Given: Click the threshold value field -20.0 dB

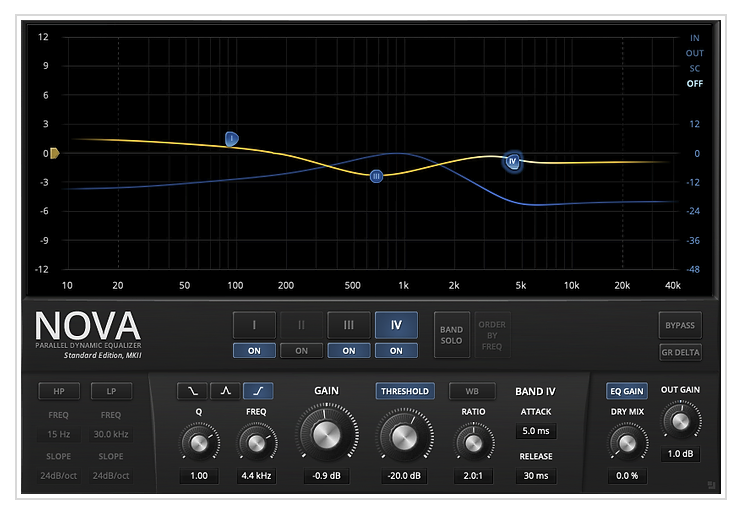Looking at the screenshot, I should pos(404,476).
